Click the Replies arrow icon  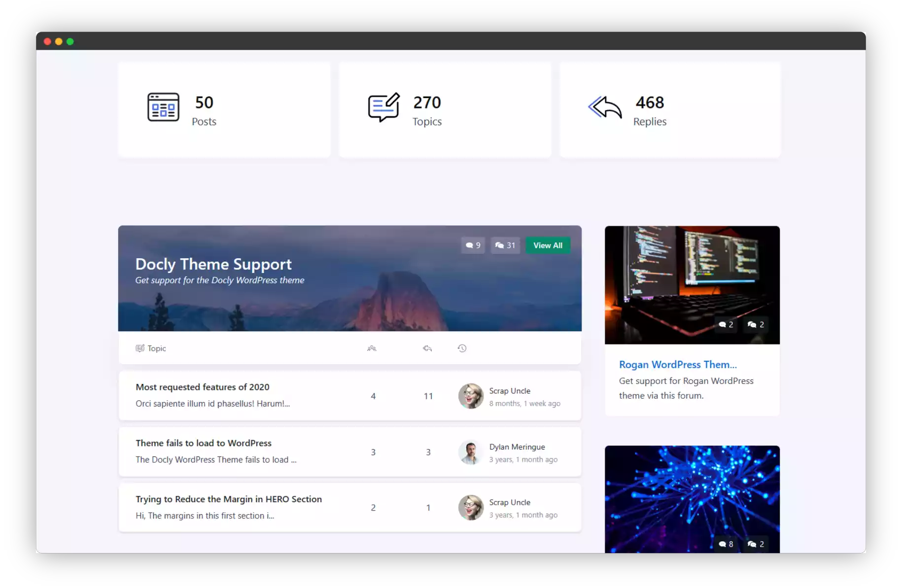pyautogui.click(x=605, y=107)
